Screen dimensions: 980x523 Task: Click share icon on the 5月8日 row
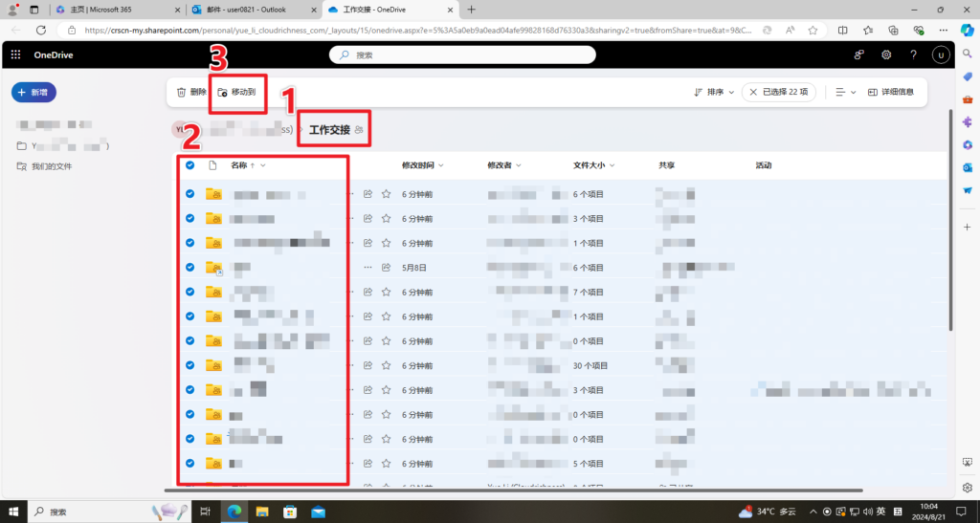click(387, 268)
